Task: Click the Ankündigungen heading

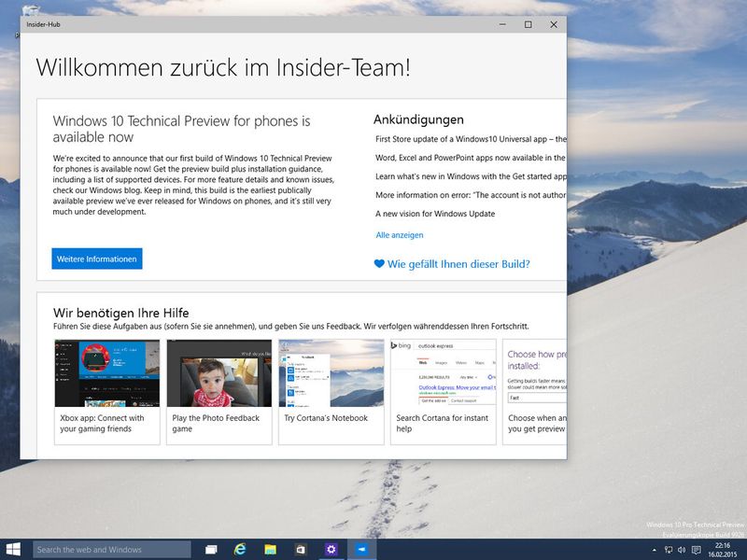Action: [418, 119]
